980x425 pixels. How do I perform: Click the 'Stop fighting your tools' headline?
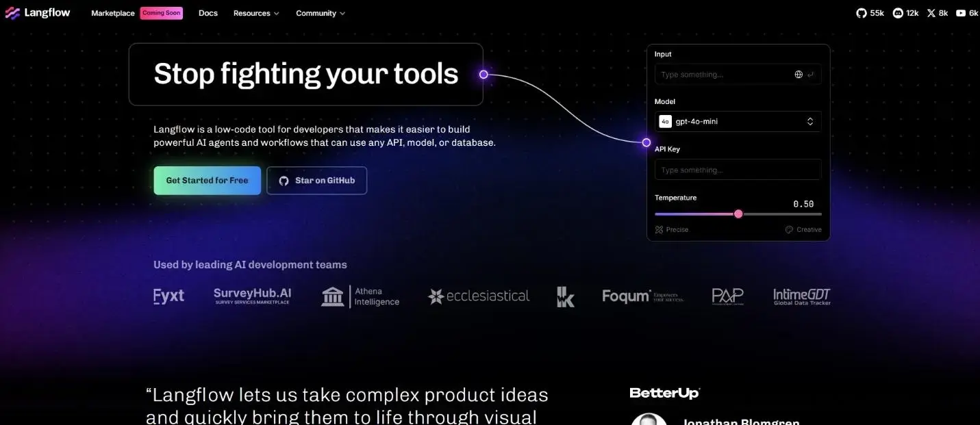[x=306, y=74]
